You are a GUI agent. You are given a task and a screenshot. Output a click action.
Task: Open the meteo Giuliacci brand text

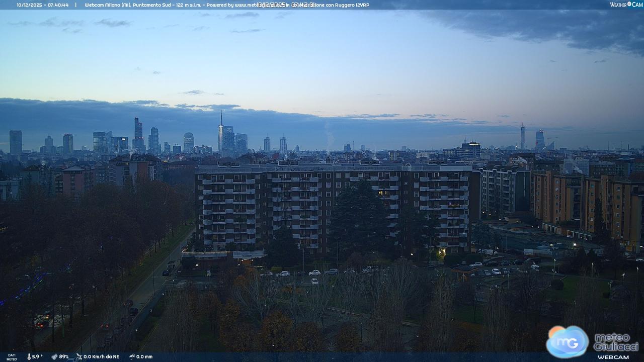pyautogui.click(x=615, y=342)
